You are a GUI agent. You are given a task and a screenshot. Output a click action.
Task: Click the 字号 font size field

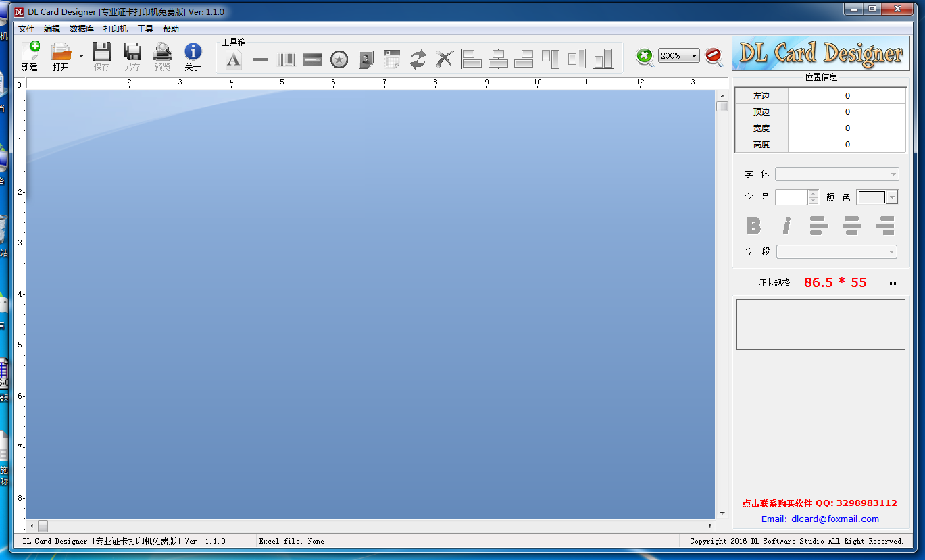(x=791, y=197)
